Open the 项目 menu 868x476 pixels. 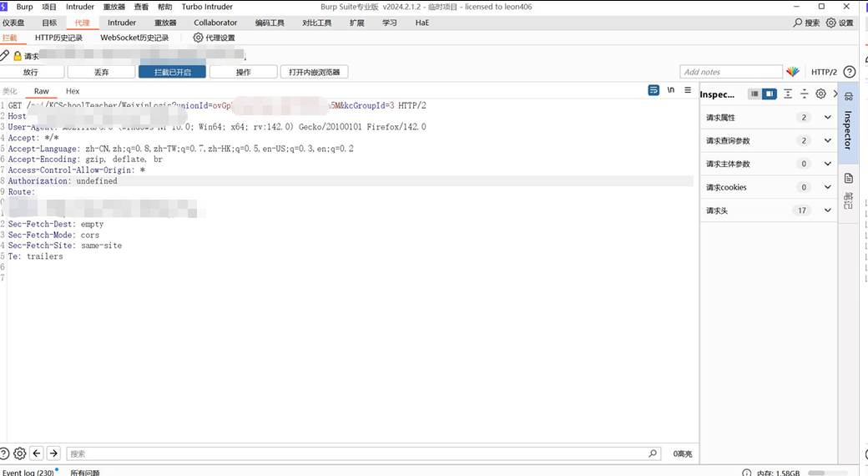(x=49, y=7)
